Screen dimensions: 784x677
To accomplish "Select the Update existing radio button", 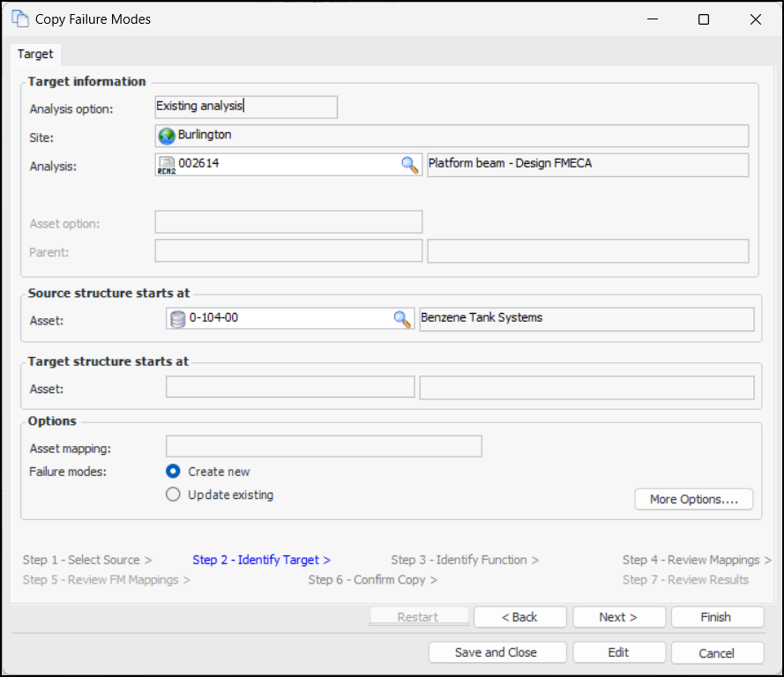I will (174, 495).
